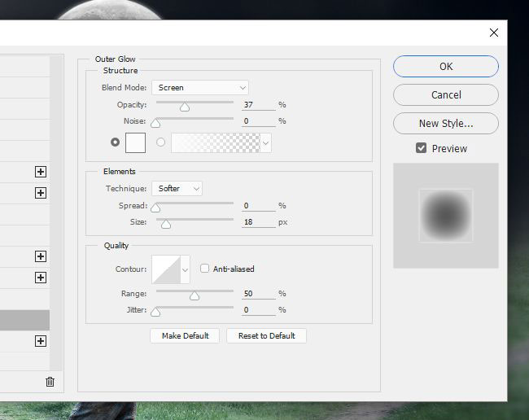Select the gradient glow radio button
Viewport: 529px width, 420px height.
160,142
